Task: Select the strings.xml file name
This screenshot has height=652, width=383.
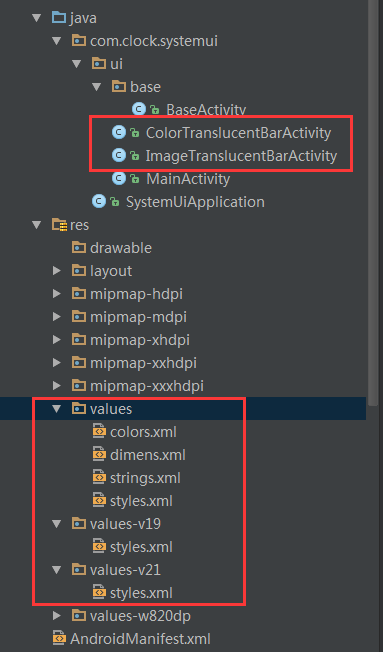Action: pos(145,478)
